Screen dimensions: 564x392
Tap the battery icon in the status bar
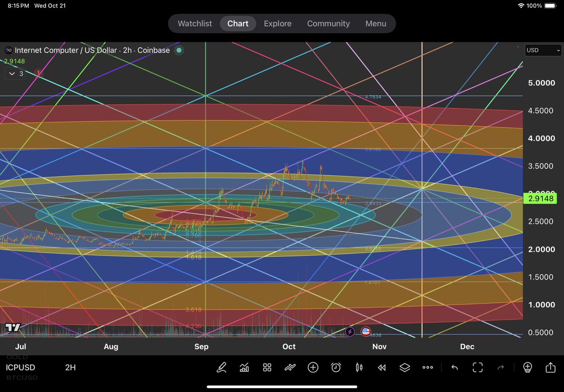[x=550, y=6]
